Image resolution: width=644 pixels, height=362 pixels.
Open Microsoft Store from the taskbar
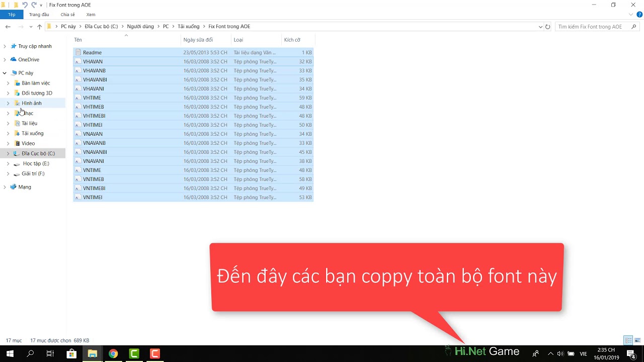coord(71,353)
